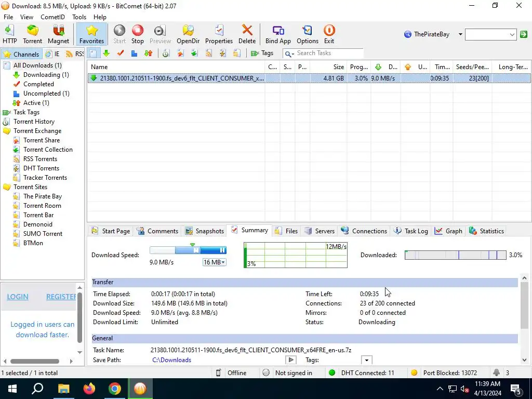Open the File menu

8,17
